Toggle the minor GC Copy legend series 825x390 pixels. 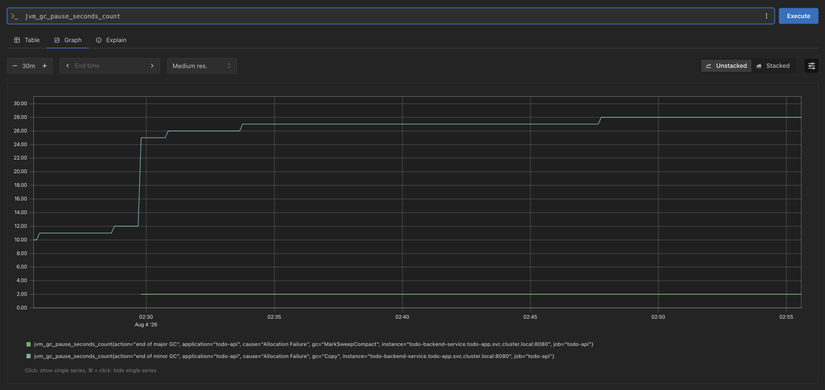pos(290,356)
